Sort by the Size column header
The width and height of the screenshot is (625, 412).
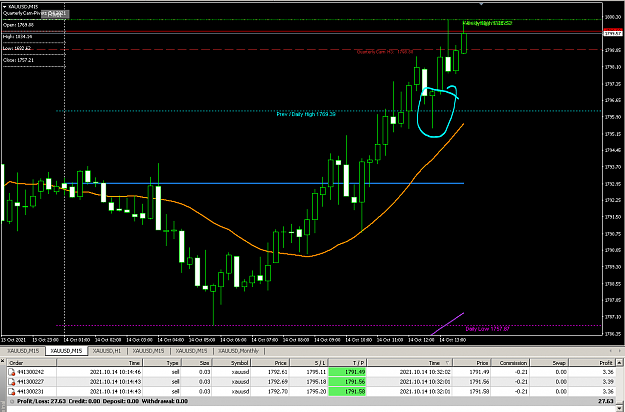pos(197,363)
